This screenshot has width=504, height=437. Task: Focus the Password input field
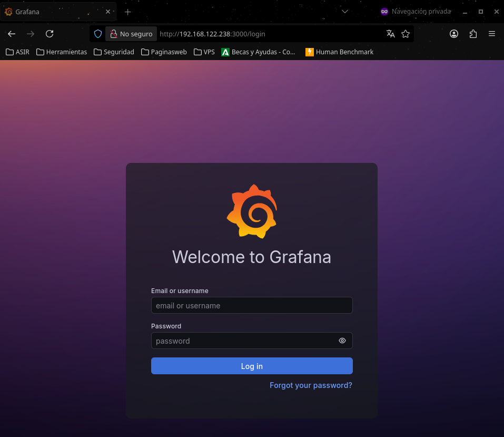pos(252,341)
